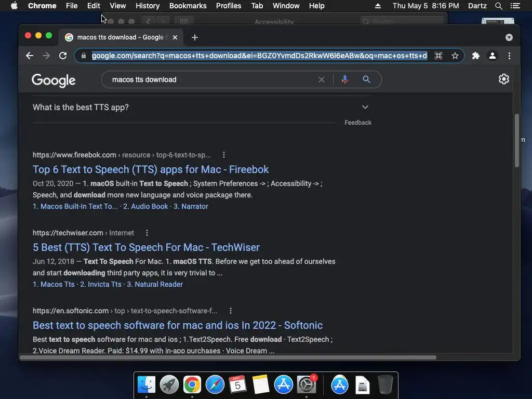
Task: Open the App Store from the Dock
Action: tap(283, 385)
